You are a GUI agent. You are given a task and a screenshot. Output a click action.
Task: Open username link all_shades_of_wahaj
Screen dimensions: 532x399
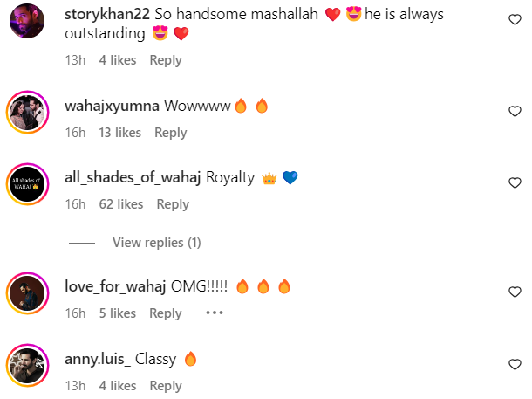(133, 177)
